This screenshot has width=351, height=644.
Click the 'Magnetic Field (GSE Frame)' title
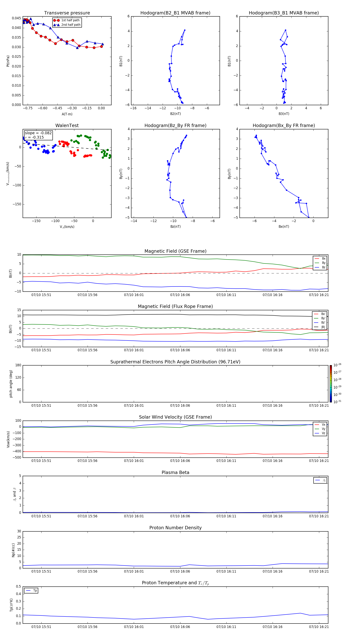(x=175, y=251)
